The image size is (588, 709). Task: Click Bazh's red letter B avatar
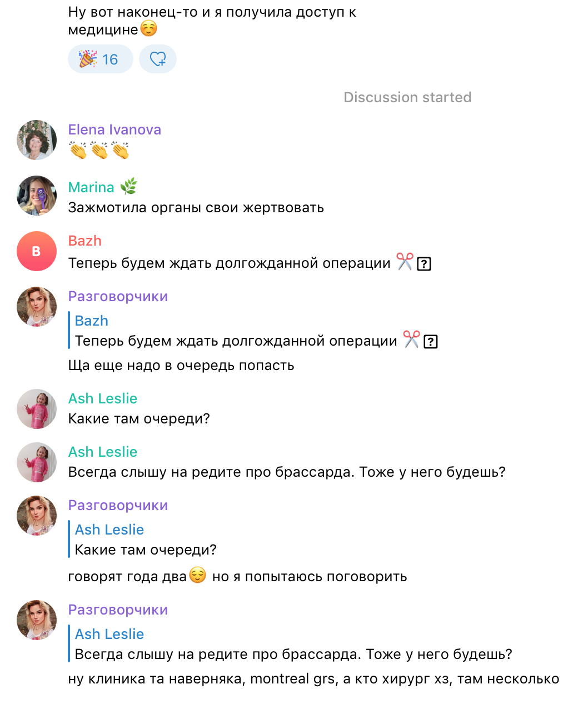point(37,251)
